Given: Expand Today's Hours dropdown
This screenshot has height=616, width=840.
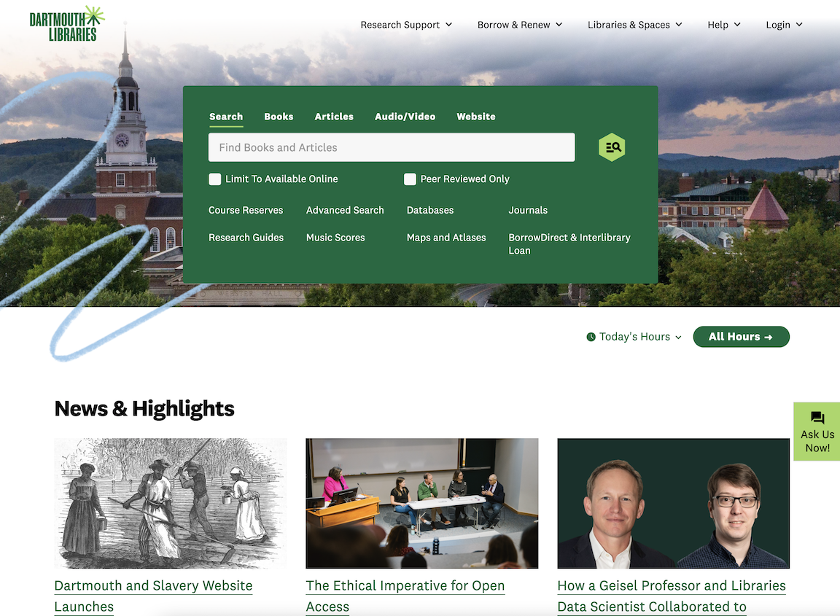Looking at the screenshot, I should pos(634,337).
